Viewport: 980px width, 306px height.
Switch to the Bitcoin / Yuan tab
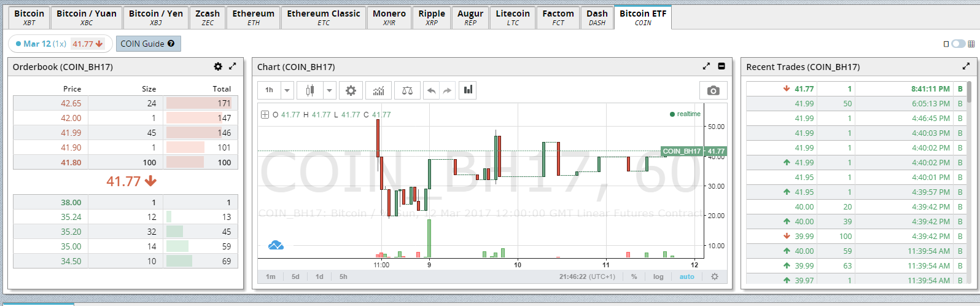(87, 18)
